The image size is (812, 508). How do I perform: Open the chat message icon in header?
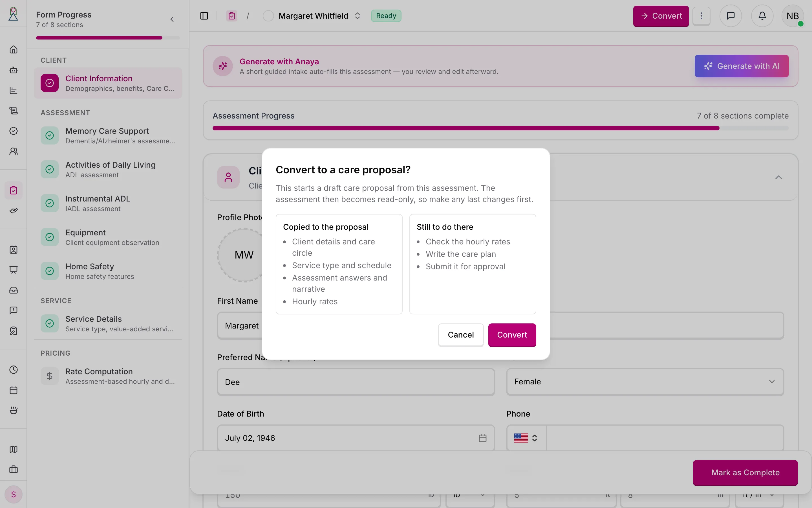click(x=731, y=16)
